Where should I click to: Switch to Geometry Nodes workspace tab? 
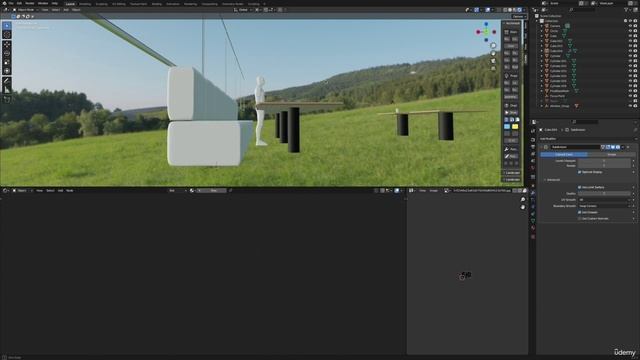232,4
